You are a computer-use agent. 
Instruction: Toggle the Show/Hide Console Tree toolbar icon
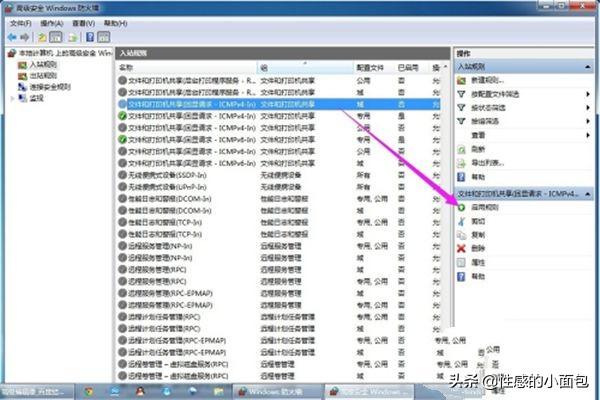pos(56,37)
